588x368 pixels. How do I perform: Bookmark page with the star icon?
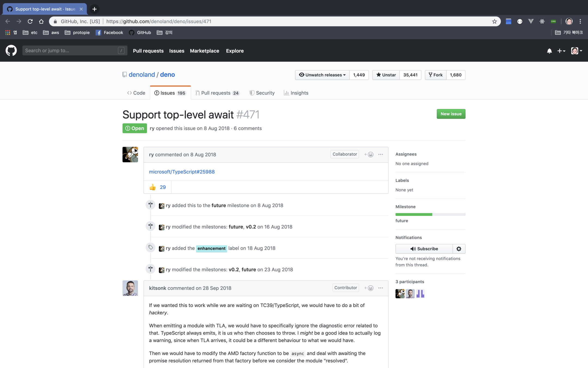pyautogui.click(x=494, y=21)
